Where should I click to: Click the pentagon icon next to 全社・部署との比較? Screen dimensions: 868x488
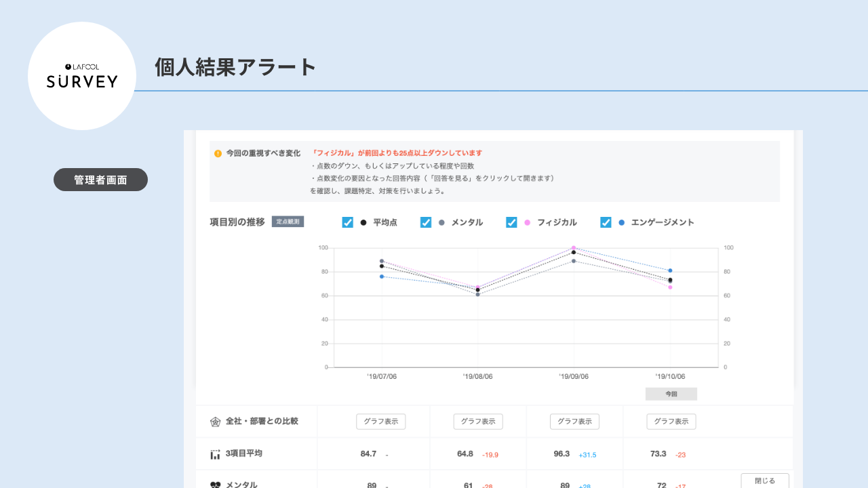pos(215,422)
